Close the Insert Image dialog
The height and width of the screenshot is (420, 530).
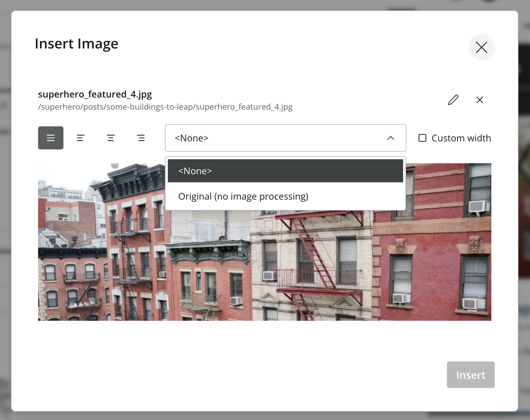[x=481, y=47]
